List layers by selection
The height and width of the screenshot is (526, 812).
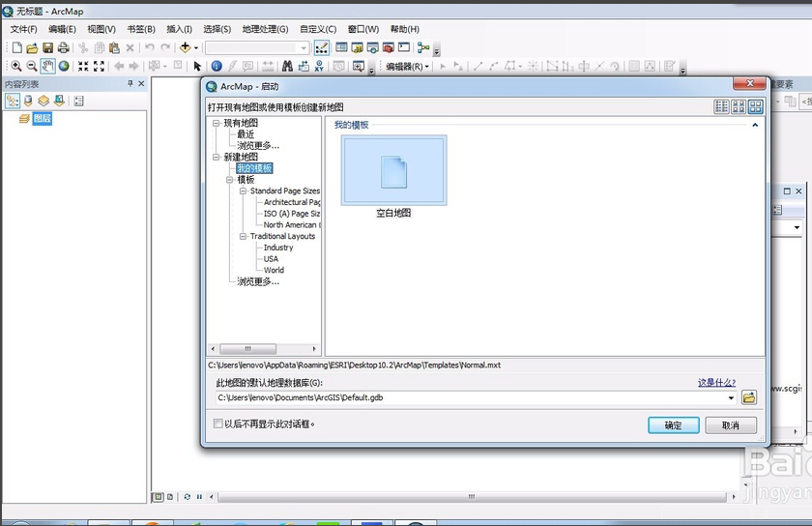pos(59,101)
